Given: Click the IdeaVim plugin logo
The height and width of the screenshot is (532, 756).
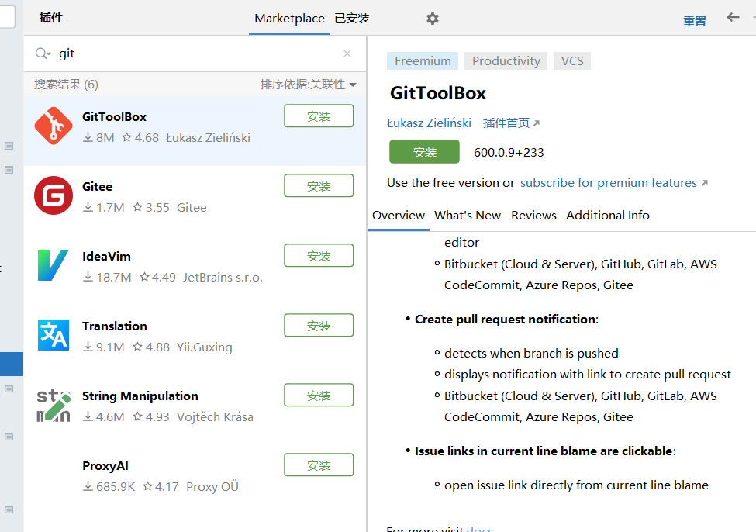Looking at the screenshot, I should pos(54,265).
